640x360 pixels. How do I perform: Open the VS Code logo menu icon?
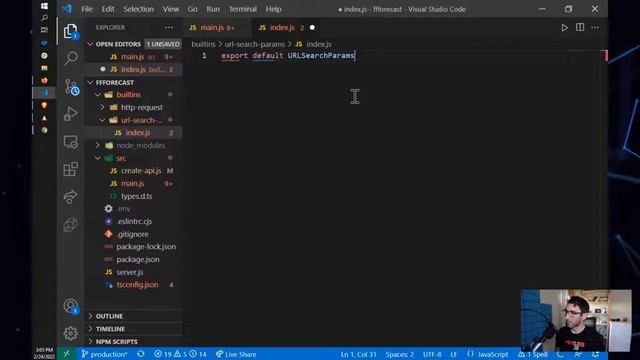(x=67, y=9)
